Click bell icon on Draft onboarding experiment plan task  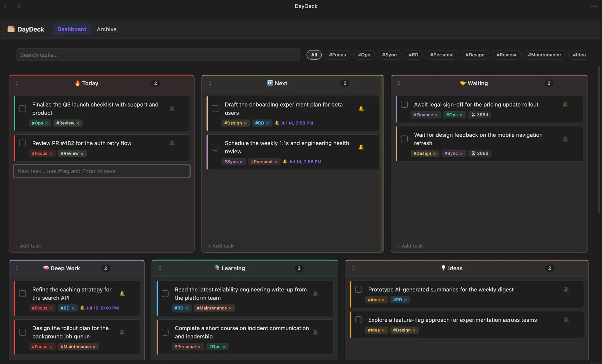[361, 108]
